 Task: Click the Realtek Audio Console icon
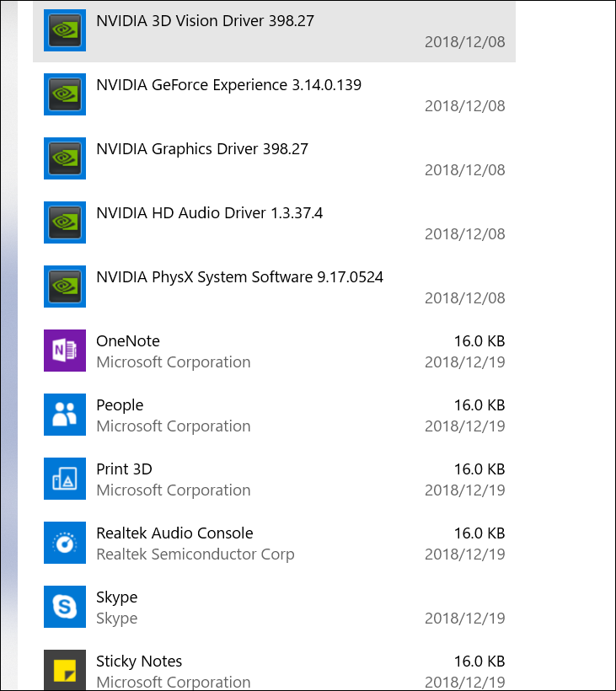tap(65, 543)
